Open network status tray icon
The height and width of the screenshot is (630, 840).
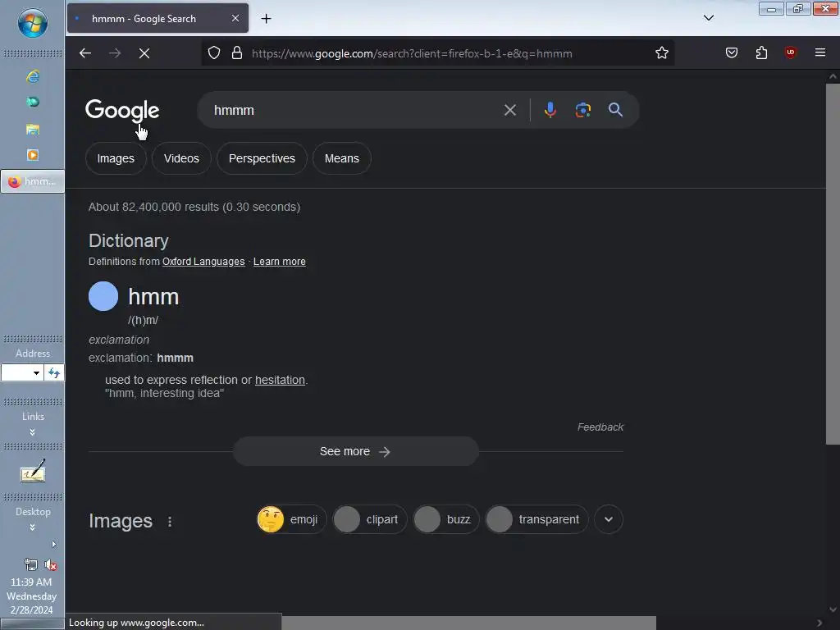(x=31, y=564)
